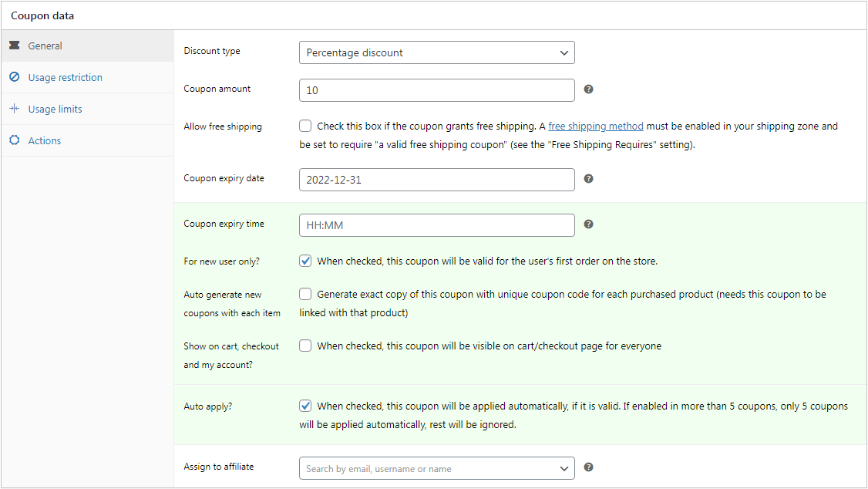Image resolution: width=868 pixels, height=489 pixels.
Task: Click the Actions tab circle icon
Action: tap(15, 140)
